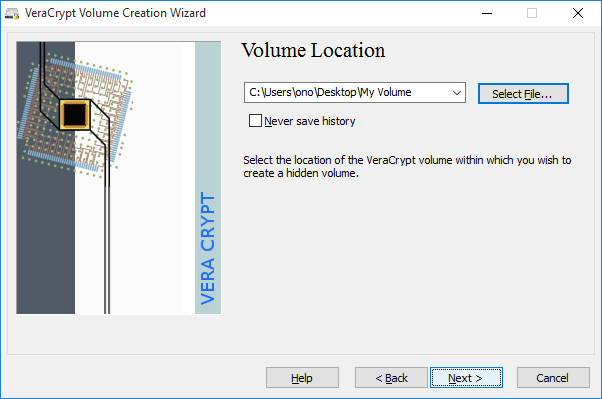The height and width of the screenshot is (399, 602).
Task: Close the wizard with the X icon
Action: 577,13
